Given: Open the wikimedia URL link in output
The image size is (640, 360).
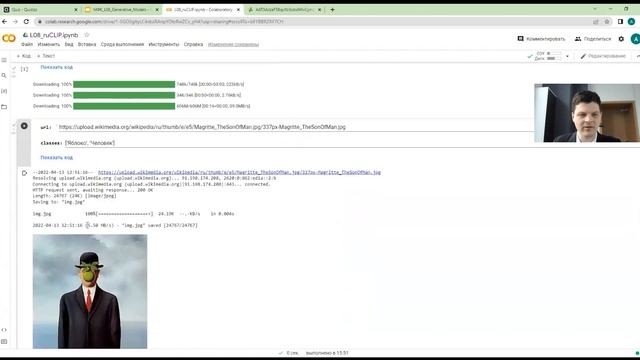Looking at the screenshot, I should click(x=239, y=172).
